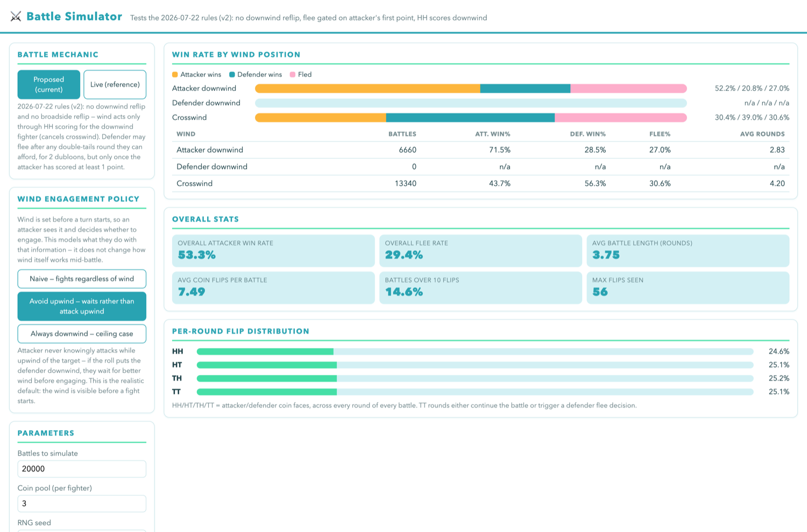Click the orange Attacker wins legend swatch
This screenshot has height=532, width=807.
coord(175,75)
